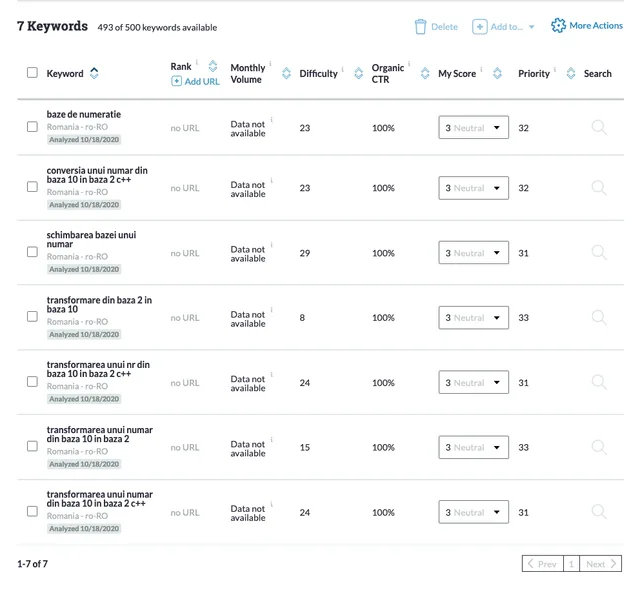Screen dimensions: 640x594
Task: Click the Prev pagination button
Action: [542, 564]
